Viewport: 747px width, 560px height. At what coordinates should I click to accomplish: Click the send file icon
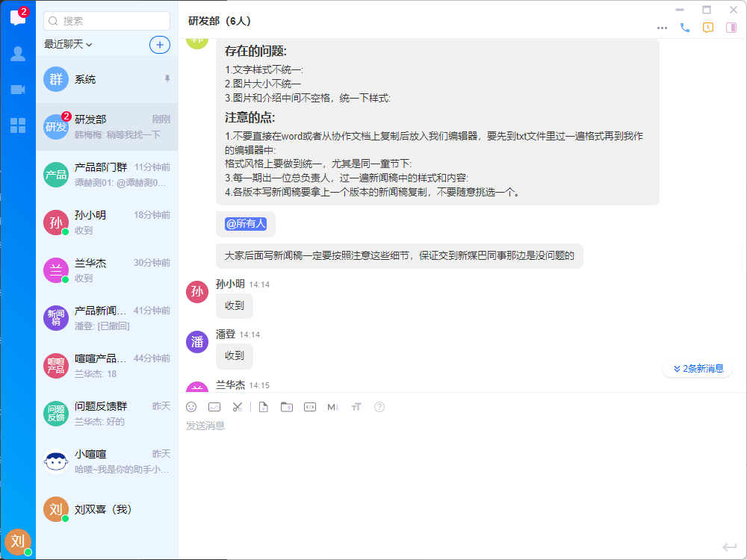pos(263,407)
